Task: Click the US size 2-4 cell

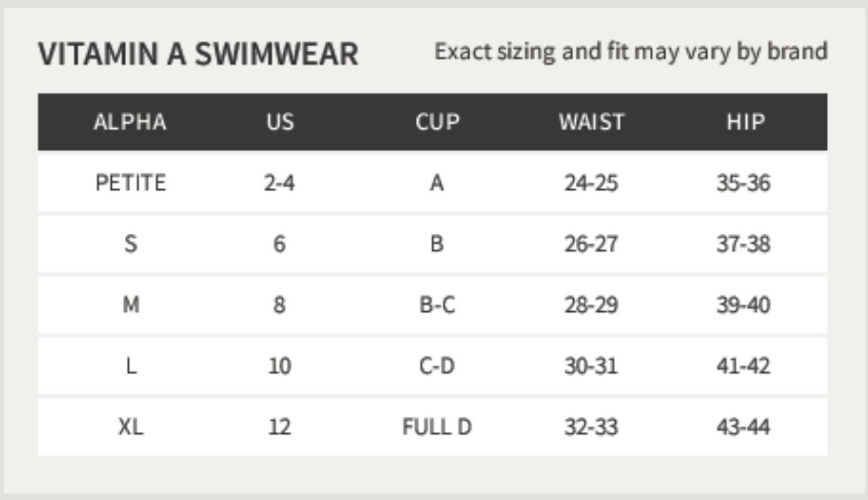Action: [279, 183]
